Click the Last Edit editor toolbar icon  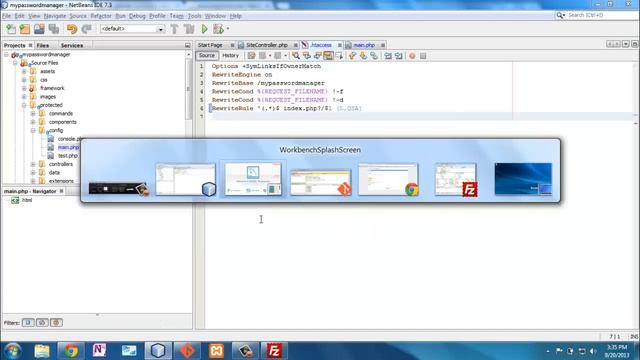point(251,56)
